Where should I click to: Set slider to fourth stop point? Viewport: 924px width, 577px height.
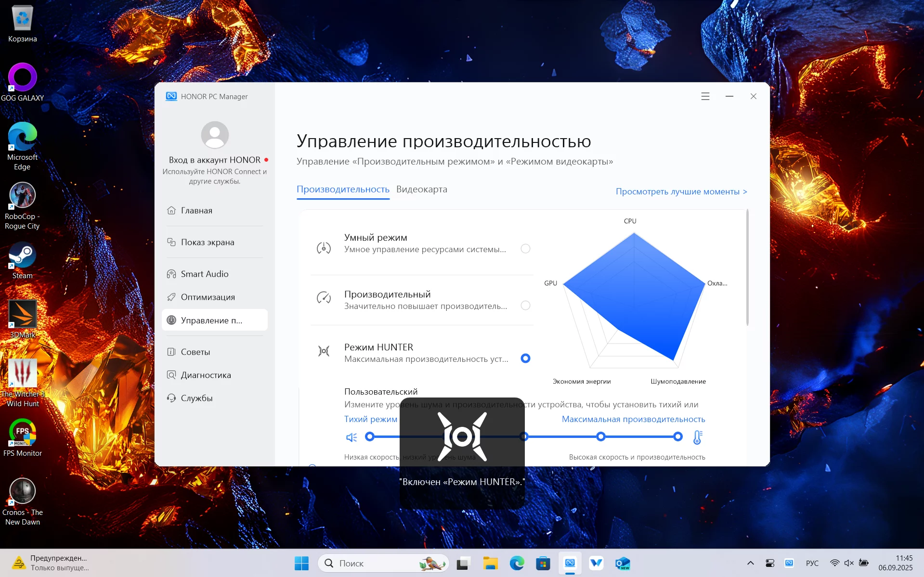[x=601, y=436]
